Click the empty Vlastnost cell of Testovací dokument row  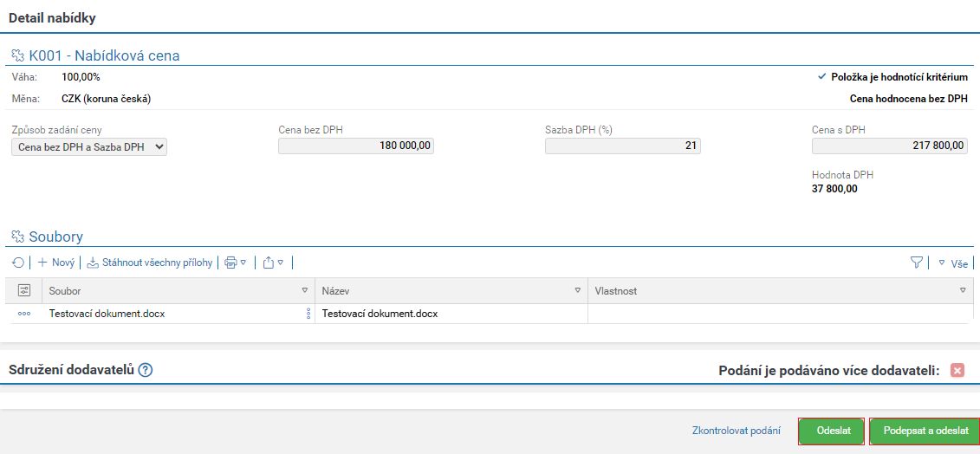point(781,314)
